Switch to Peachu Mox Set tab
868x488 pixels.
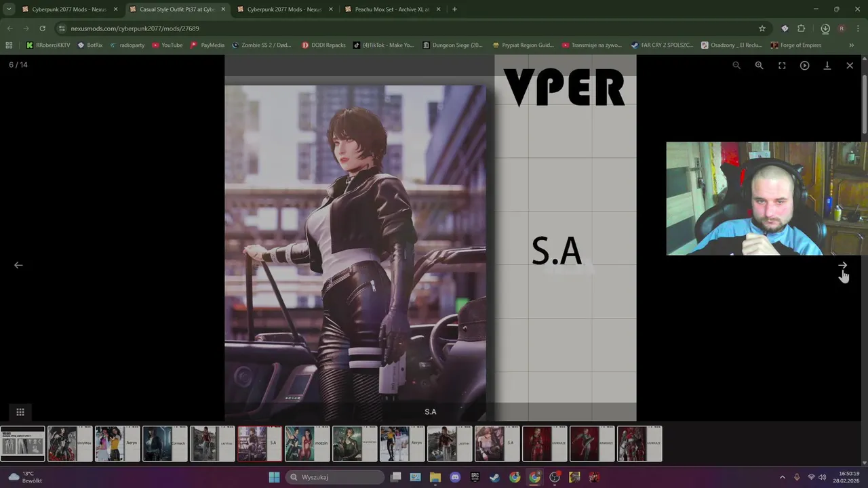(393, 9)
